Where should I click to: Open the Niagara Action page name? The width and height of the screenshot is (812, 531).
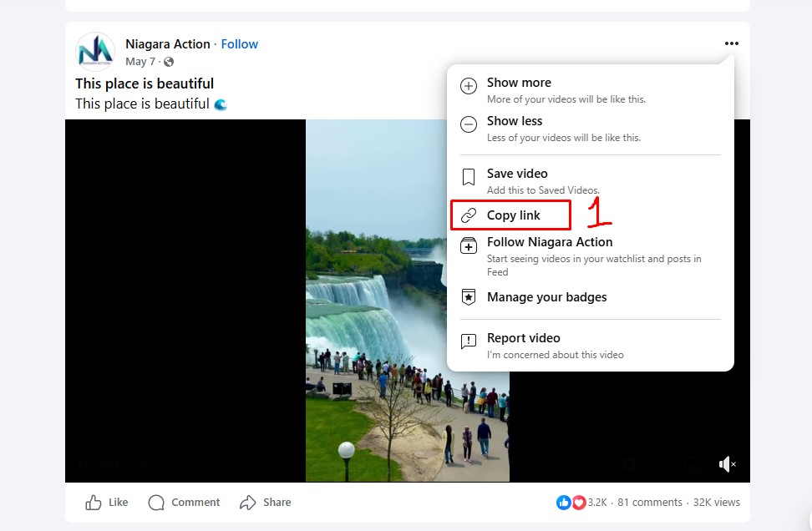point(167,44)
